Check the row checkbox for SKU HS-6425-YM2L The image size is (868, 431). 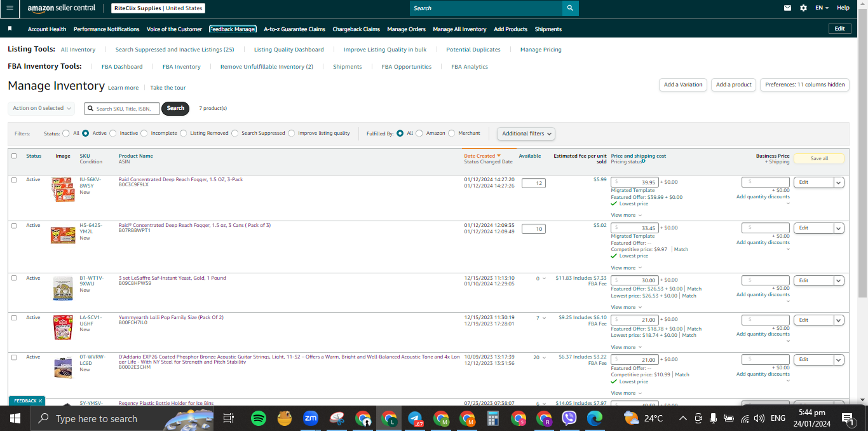[14, 226]
